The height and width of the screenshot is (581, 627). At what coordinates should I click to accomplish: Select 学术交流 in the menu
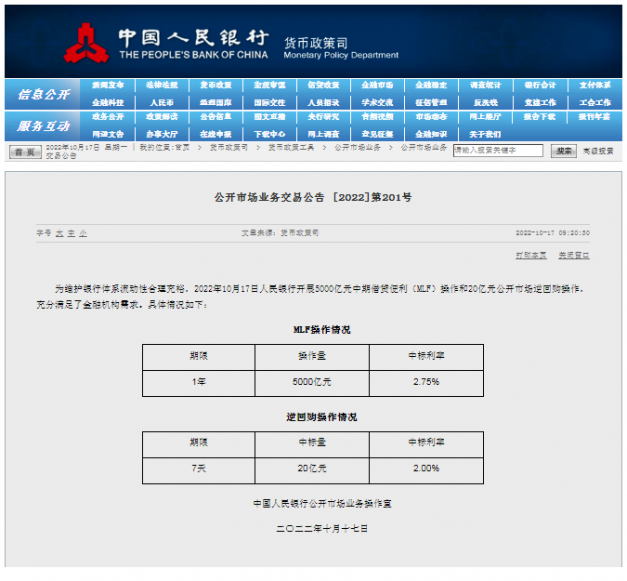coord(377,103)
